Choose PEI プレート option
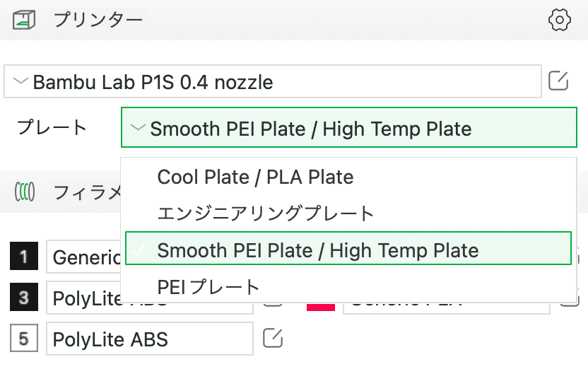 [x=348, y=287]
